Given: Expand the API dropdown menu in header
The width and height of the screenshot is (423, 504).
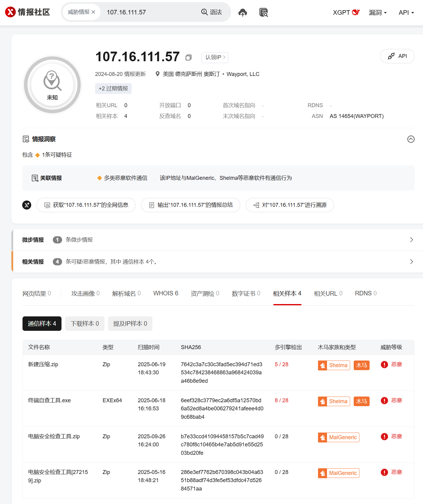Looking at the screenshot, I should [406, 13].
